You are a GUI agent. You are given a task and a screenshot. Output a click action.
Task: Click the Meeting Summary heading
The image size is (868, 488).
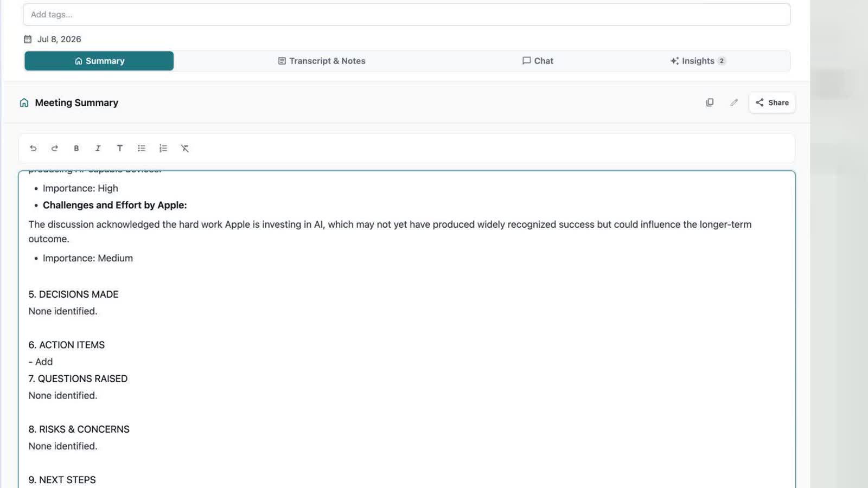pyautogui.click(x=76, y=102)
